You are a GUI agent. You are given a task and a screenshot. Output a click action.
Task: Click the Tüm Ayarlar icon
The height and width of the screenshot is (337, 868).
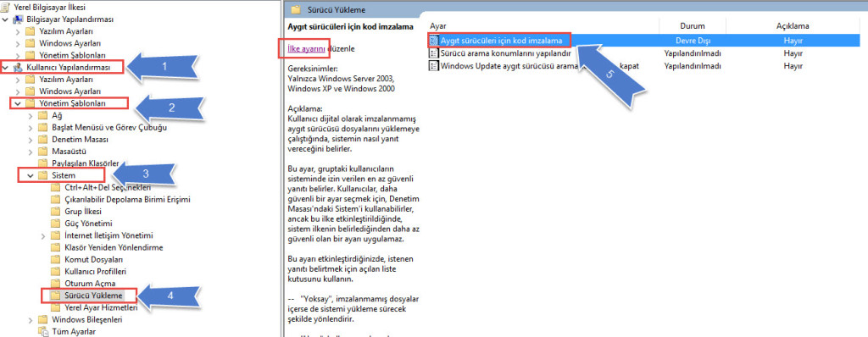[42, 331]
